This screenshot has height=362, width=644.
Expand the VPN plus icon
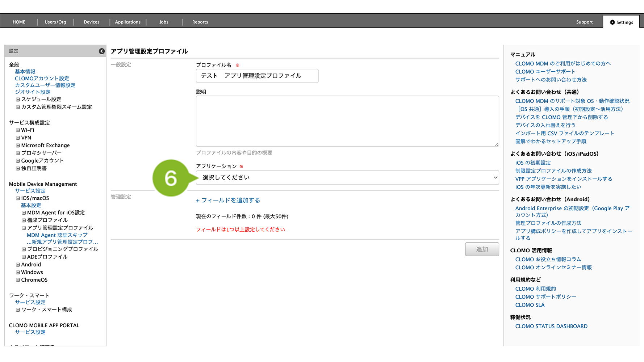(x=18, y=138)
